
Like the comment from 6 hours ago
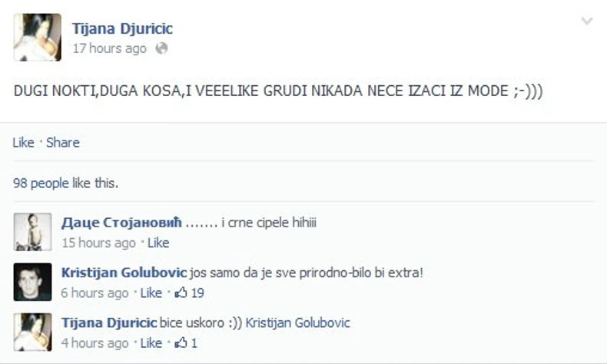[151, 293]
